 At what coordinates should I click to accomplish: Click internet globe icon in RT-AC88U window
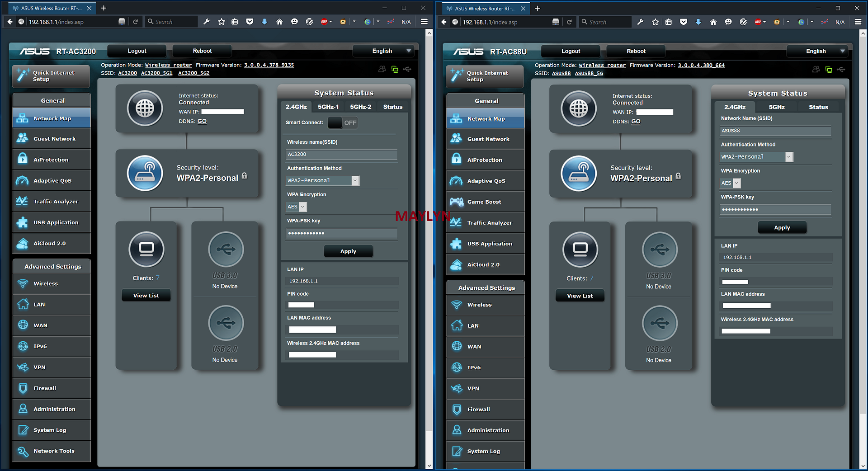pos(579,108)
